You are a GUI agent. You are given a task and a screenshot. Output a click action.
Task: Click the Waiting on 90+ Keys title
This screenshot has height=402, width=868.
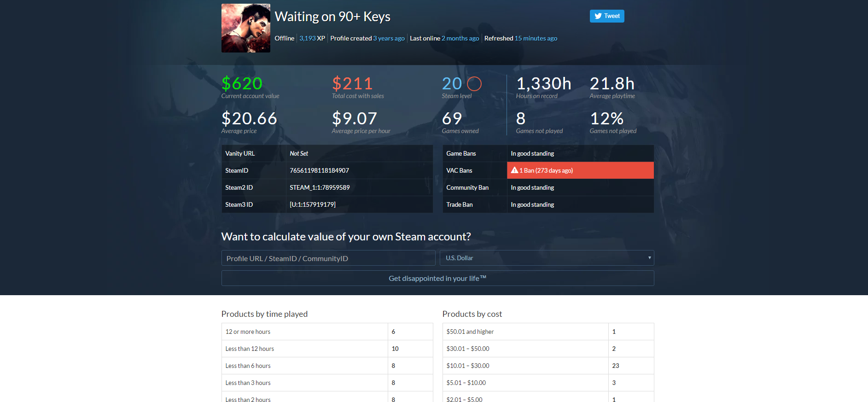point(332,17)
